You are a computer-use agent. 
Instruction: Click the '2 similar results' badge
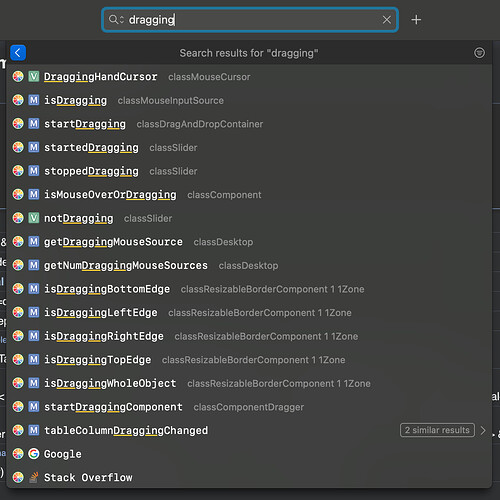coord(437,430)
